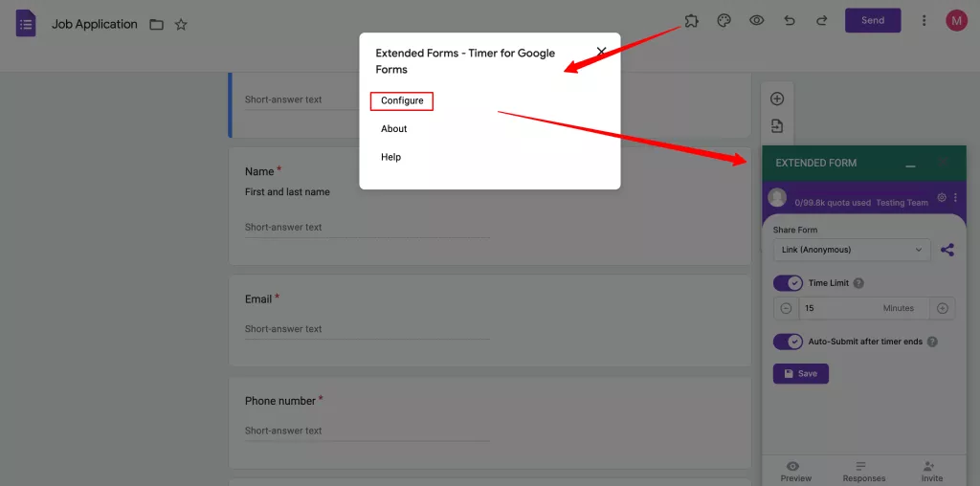Toggle the Time Limit switch
The width and height of the screenshot is (980, 486).
click(788, 283)
